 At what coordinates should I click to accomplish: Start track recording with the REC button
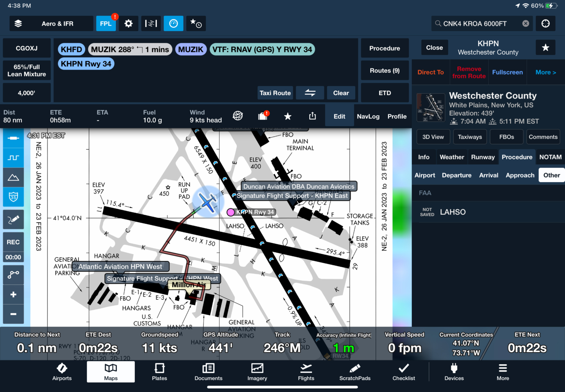13,242
